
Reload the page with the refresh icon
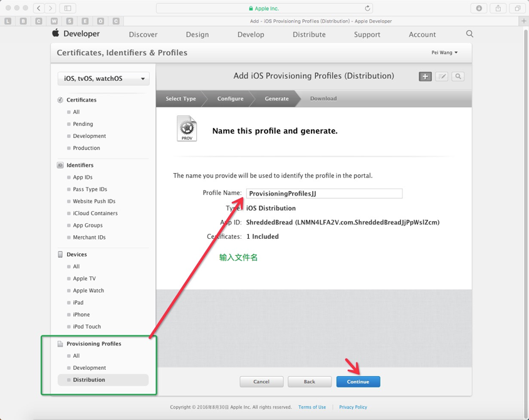[367, 8]
